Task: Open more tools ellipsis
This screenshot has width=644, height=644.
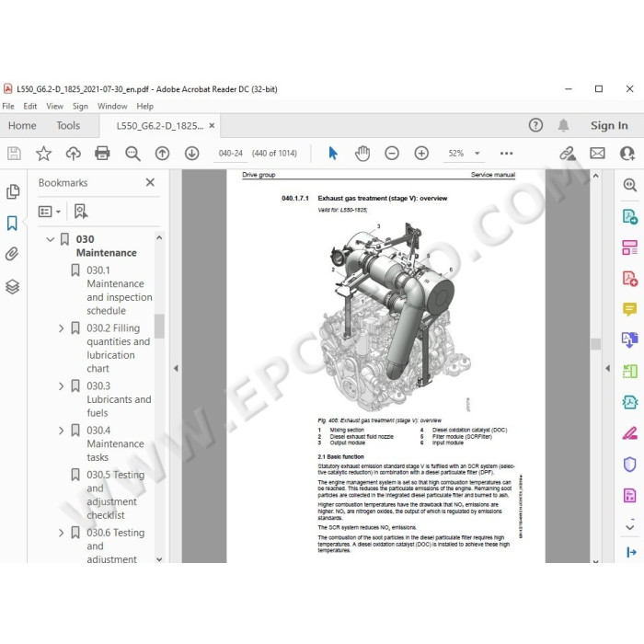Action: pyautogui.click(x=506, y=154)
